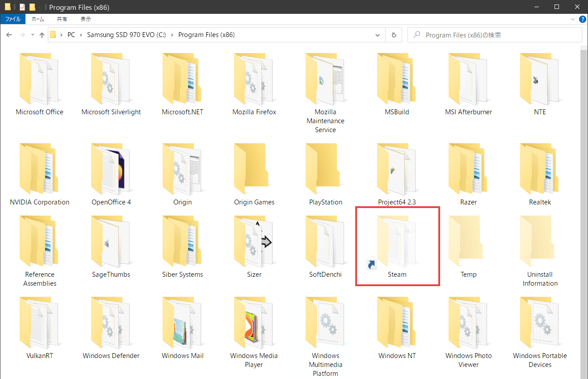This screenshot has width=588, height=379.
Task: Click the Windows Defender folder icon
Action: (x=111, y=323)
